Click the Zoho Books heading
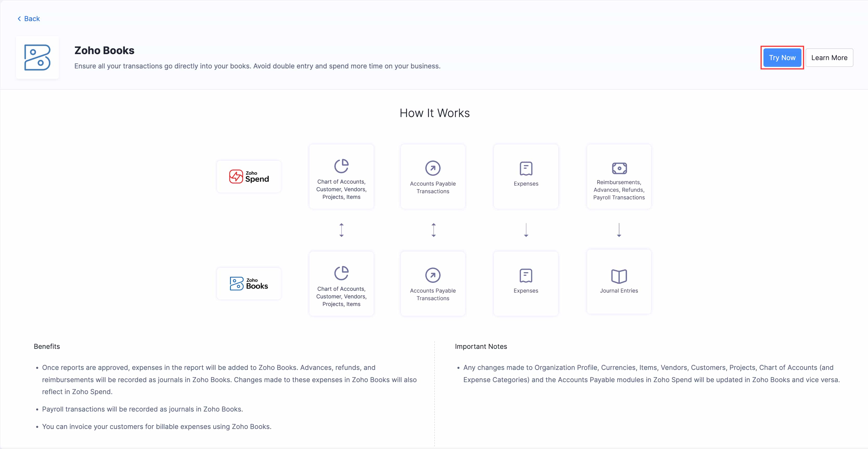The width and height of the screenshot is (868, 449). (104, 50)
